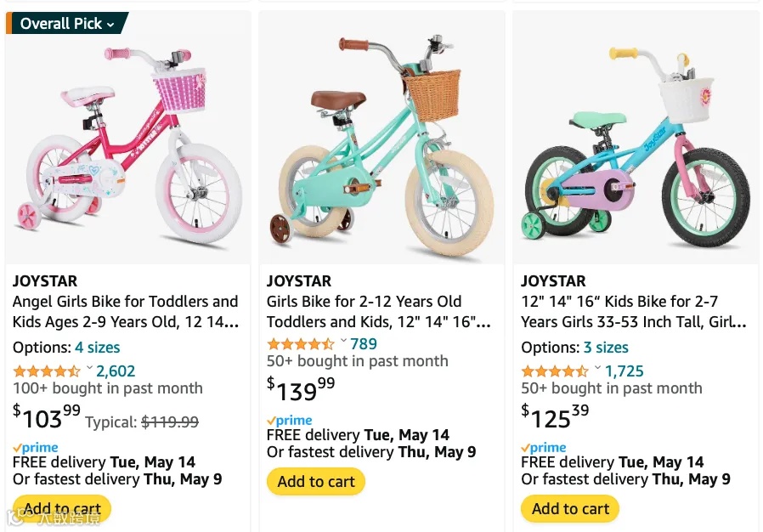Expand rating chevron next to 789
763x532 pixels.
[x=343, y=342]
